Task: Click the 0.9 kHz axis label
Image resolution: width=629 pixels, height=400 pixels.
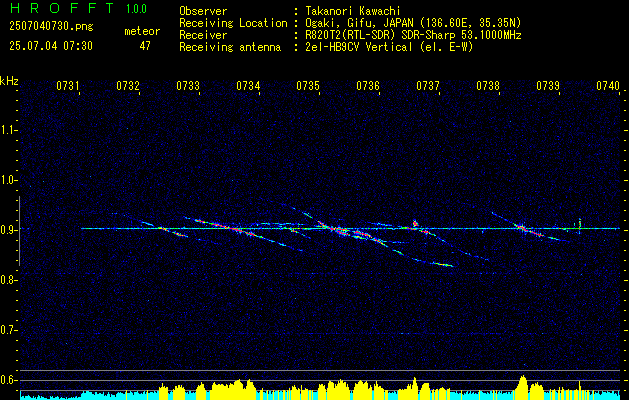Action: [8, 230]
